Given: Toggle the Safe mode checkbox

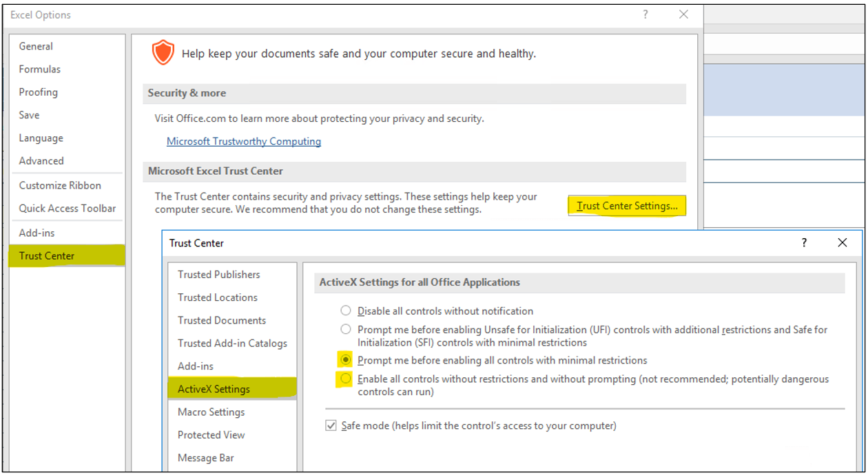Looking at the screenshot, I should pyautogui.click(x=331, y=426).
